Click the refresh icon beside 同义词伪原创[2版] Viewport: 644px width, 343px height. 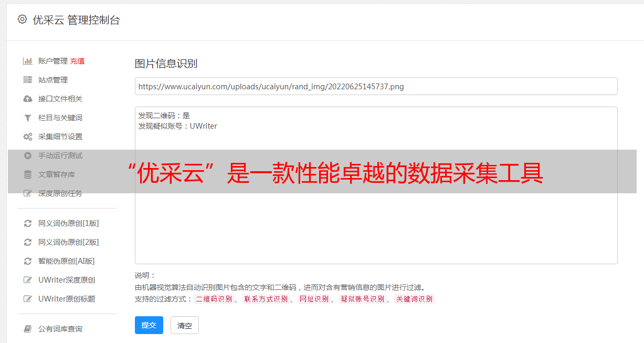[28, 242]
